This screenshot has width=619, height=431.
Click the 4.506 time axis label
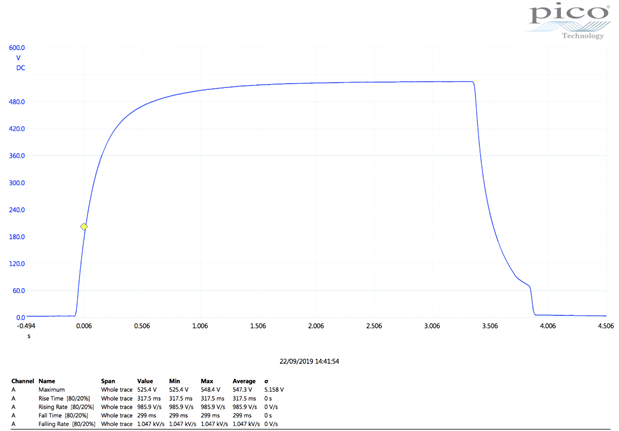pos(606,326)
